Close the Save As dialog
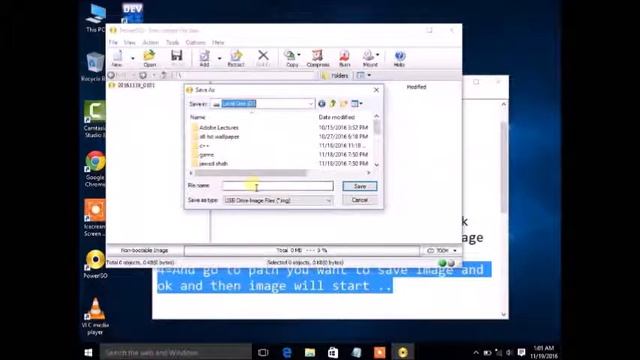The image size is (640, 360). (x=376, y=90)
